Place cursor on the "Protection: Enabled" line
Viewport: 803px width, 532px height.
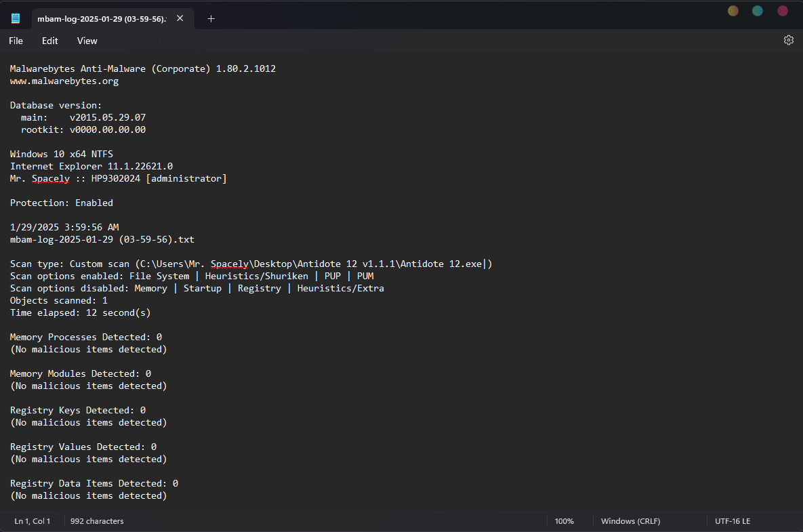62,203
